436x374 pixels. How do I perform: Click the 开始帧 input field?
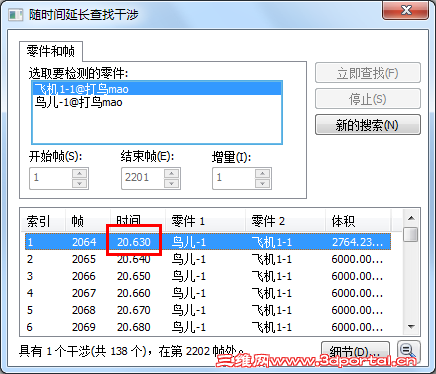click(x=51, y=177)
